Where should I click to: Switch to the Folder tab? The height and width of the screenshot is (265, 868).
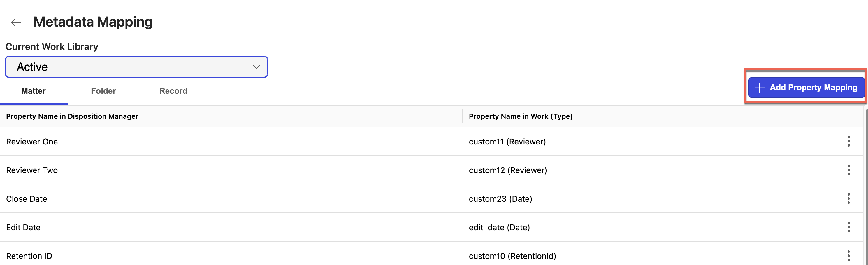103,91
